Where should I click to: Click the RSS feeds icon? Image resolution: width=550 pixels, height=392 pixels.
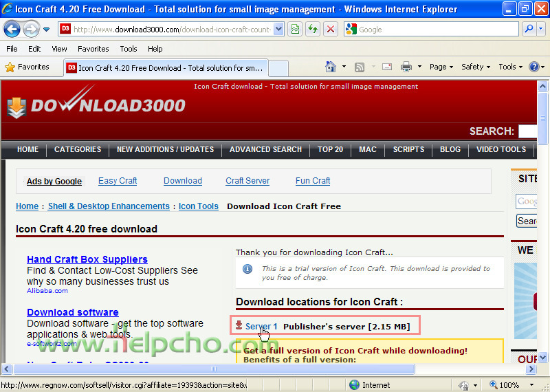pos(359,67)
